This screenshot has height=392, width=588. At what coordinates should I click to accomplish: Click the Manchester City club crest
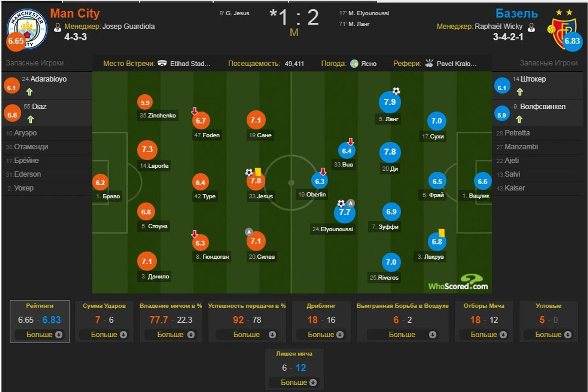coord(27,29)
